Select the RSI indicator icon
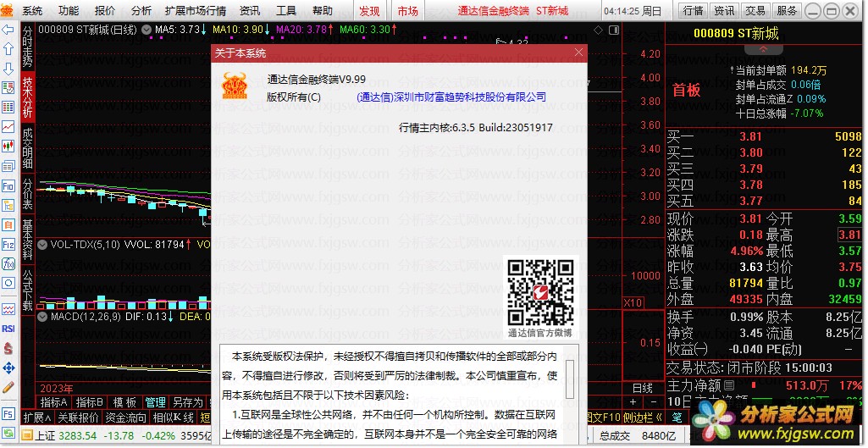868x448 pixels. coord(8,329)
